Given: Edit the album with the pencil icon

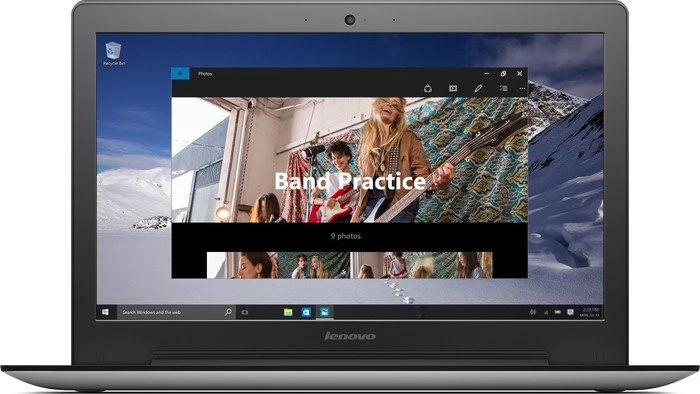Looking at the screenshot, I should pyautogui.click(x=478, y=88).
